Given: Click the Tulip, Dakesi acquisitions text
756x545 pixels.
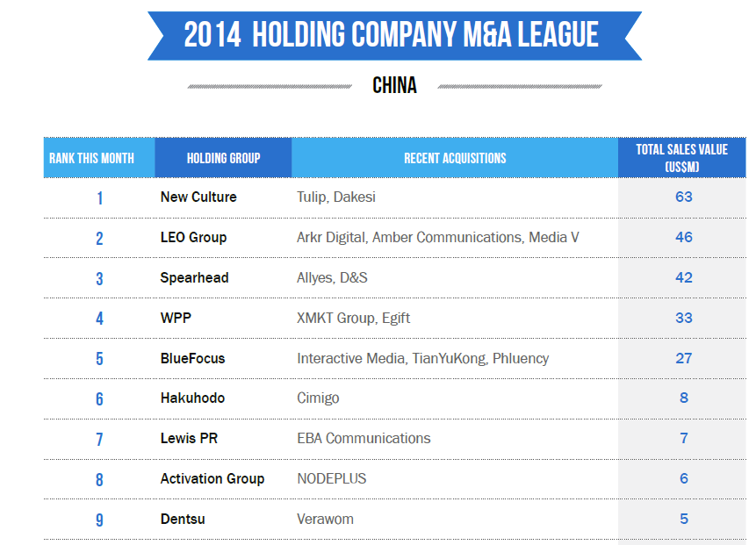Looking at the screenshot, I should [x=335, y=197].
